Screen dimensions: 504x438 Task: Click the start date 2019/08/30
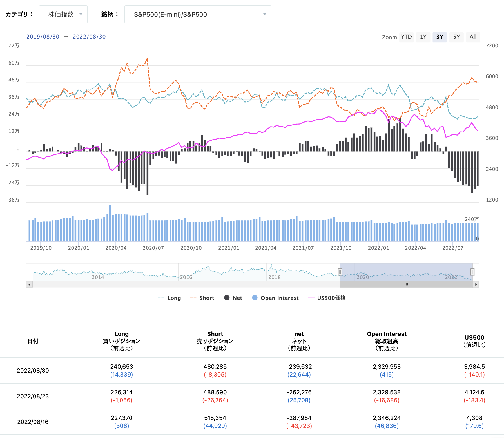coord(43,37)
